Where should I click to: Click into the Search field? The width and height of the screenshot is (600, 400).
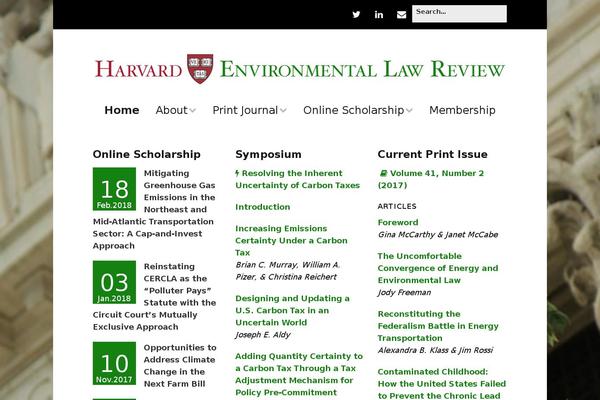(459, 14)
